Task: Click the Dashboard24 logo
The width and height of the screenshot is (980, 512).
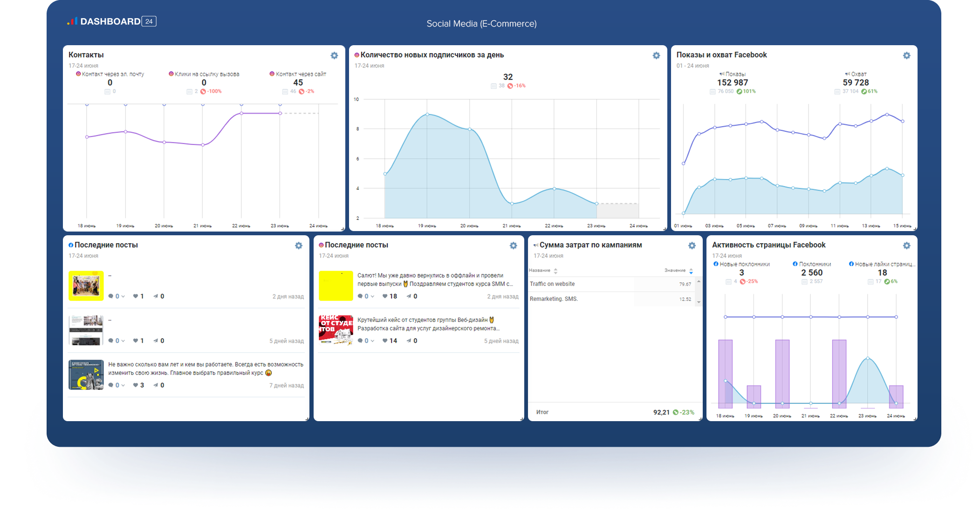Action: tap(112, 21)
